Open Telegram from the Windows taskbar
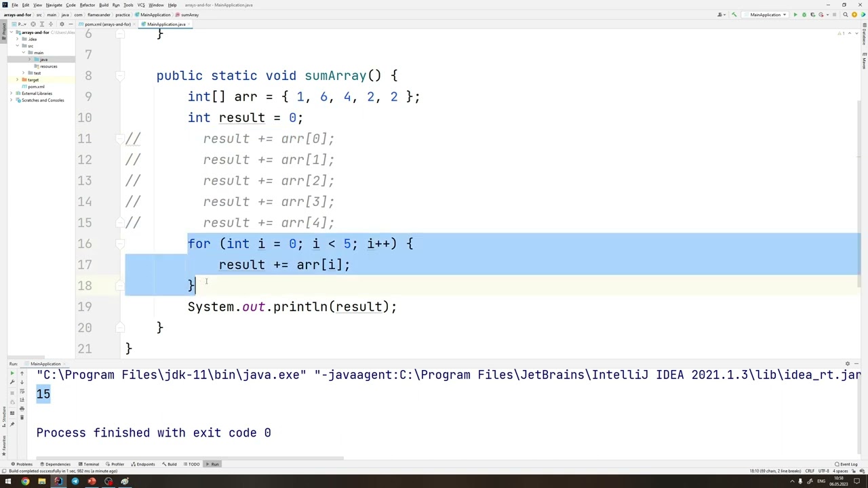 point(75,482)
